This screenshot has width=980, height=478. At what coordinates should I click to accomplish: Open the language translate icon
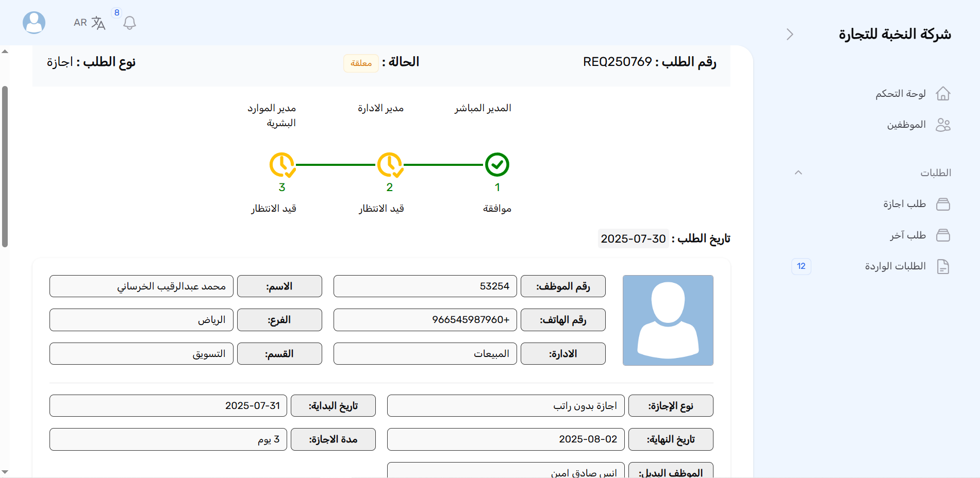tap(98, 23)
